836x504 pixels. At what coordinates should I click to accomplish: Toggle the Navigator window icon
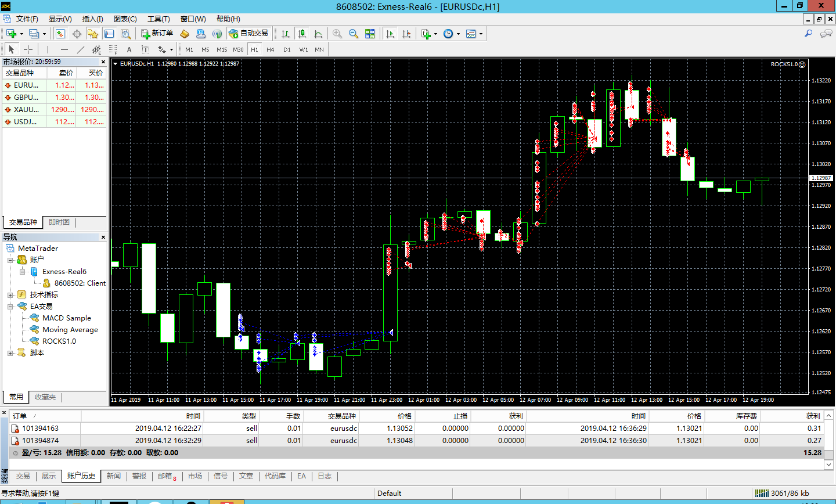93,34
